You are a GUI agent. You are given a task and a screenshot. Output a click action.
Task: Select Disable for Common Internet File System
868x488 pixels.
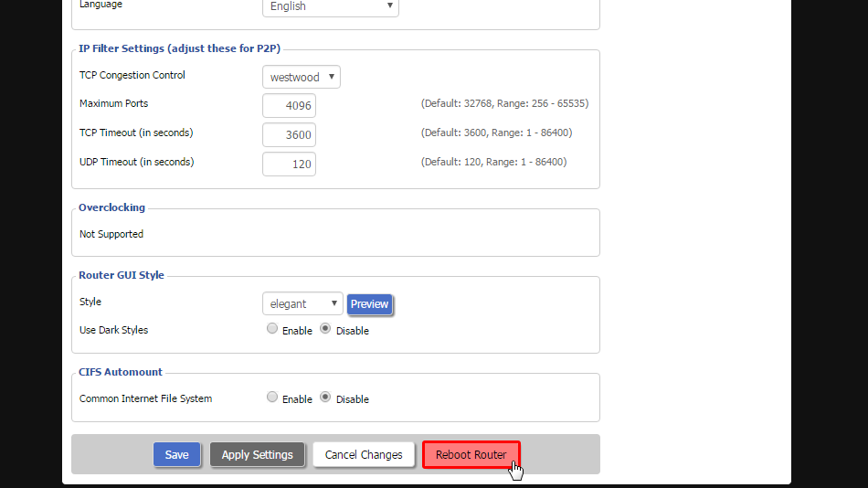pyautogui.click(x=325, y=398)
